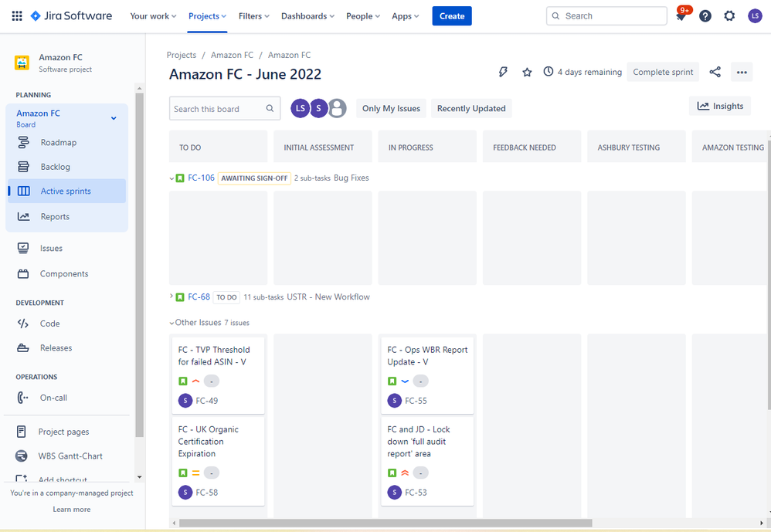Viewport: 771px width, 532px height.
Task: Click the Amazon FC project avatar icon
Action: pos(22,63)
